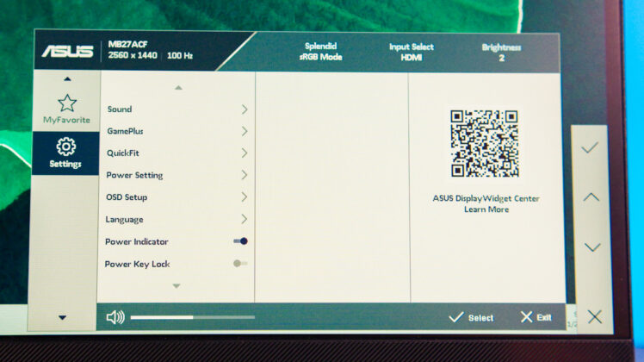Viewport: 644px width, 362px height.
Task: Click the Brightness 2 status
Action: coord(501,53)
